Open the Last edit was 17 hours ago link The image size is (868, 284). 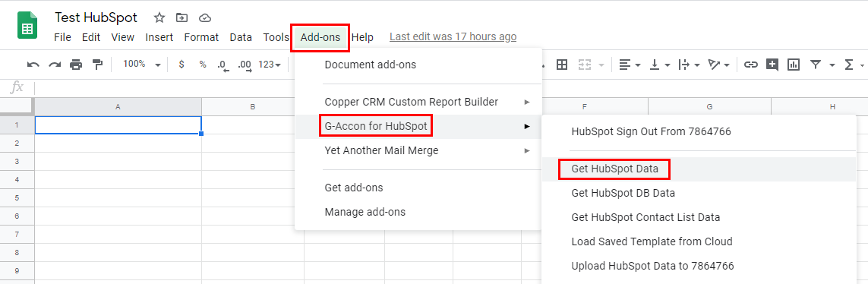click(453, 36)
